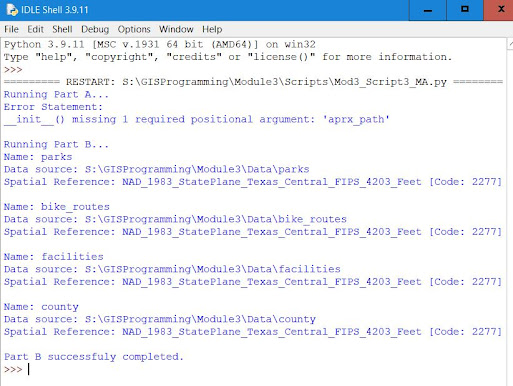Open the Edit menu
513x386 pixels.
click(35, 29)
